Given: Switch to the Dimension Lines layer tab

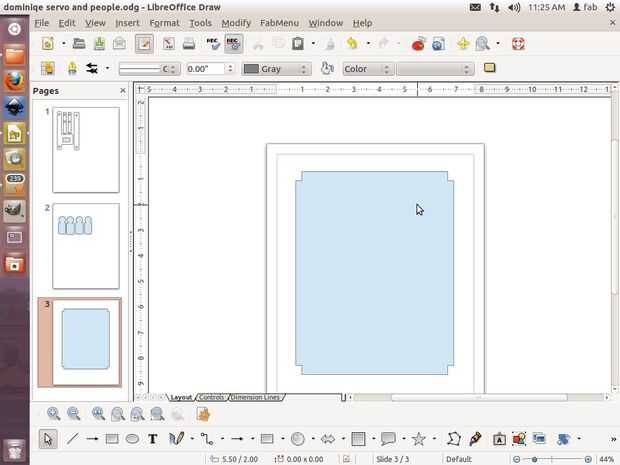Looking at the screenshot, I should click(255, 398).
